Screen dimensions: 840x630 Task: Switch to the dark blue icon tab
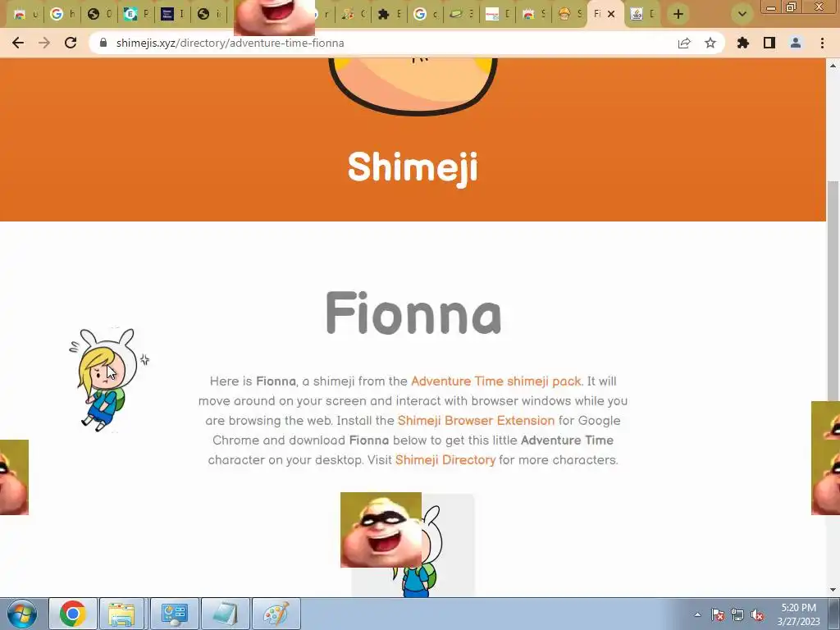pyautogui.click(x=172, y=14)
